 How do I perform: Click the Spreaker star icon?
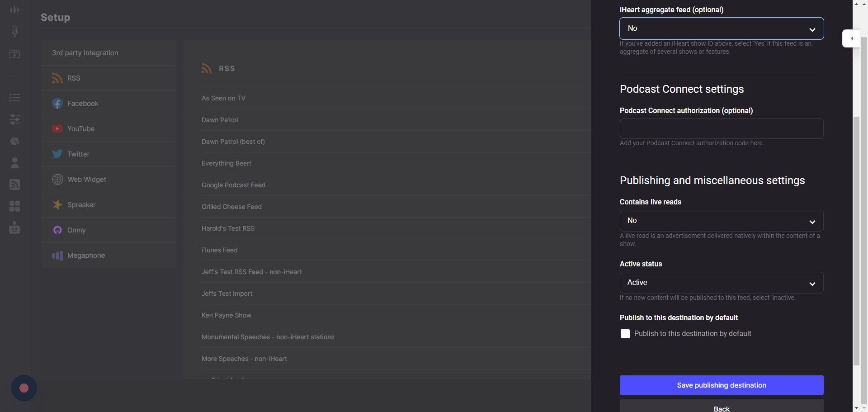click(x=57, y=205)
